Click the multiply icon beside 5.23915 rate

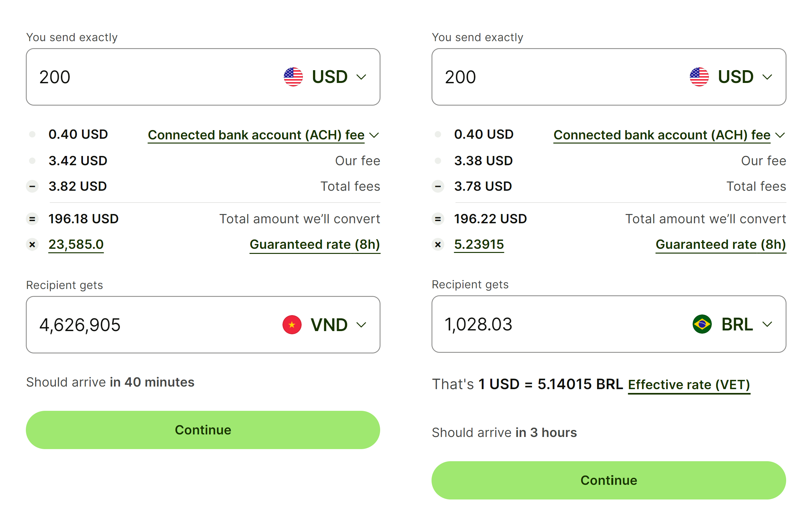438,244
